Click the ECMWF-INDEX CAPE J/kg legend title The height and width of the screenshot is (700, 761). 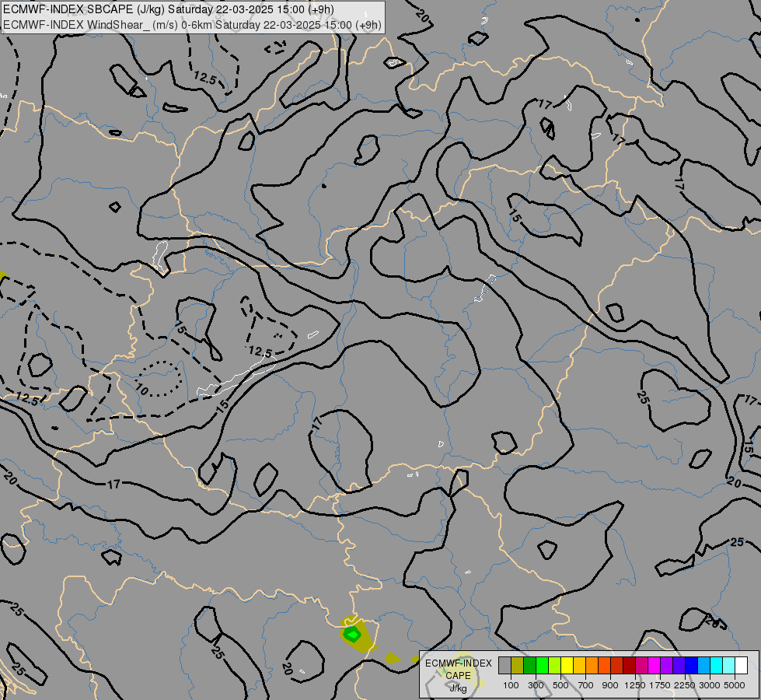click(x=458, y=676)
